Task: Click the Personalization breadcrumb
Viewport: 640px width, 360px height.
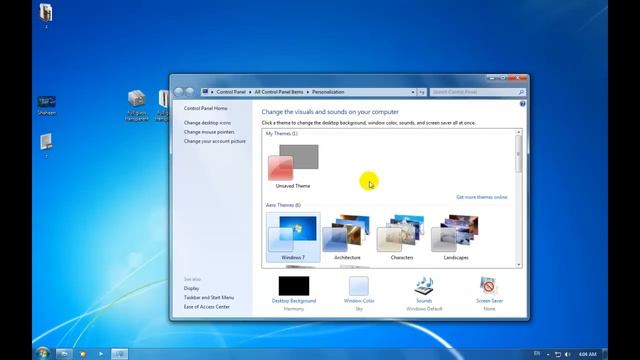Action: (x=328, y=92)
